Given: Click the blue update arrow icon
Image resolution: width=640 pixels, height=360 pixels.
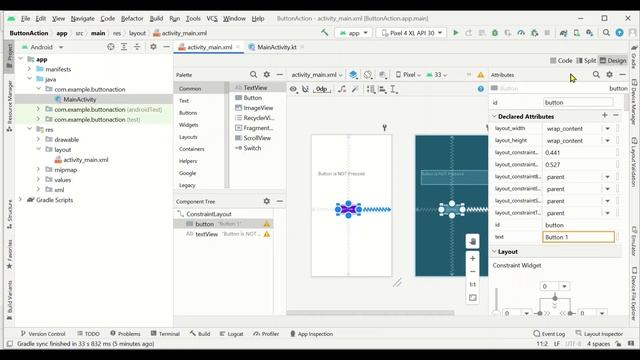Looking at the screenshot, I should click(x=620, y=33).
